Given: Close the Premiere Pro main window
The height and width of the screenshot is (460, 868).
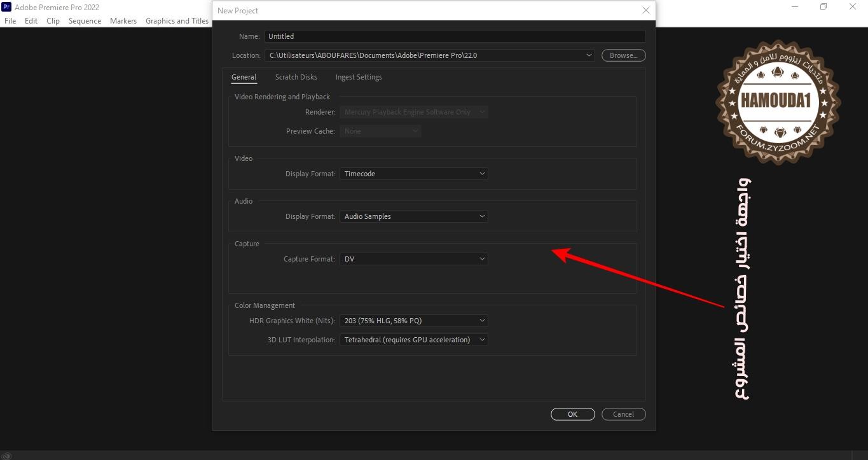Looking at the screenshot, I should (x=853, y=6).
